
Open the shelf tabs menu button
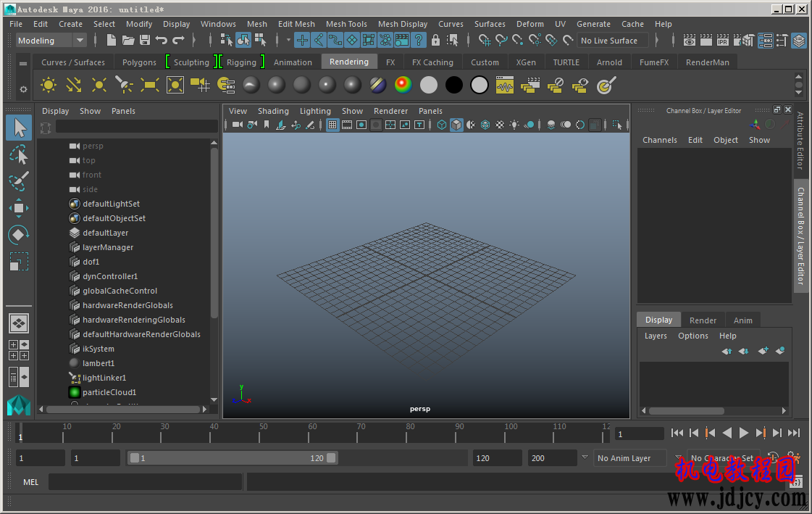(x=22, y=64)
